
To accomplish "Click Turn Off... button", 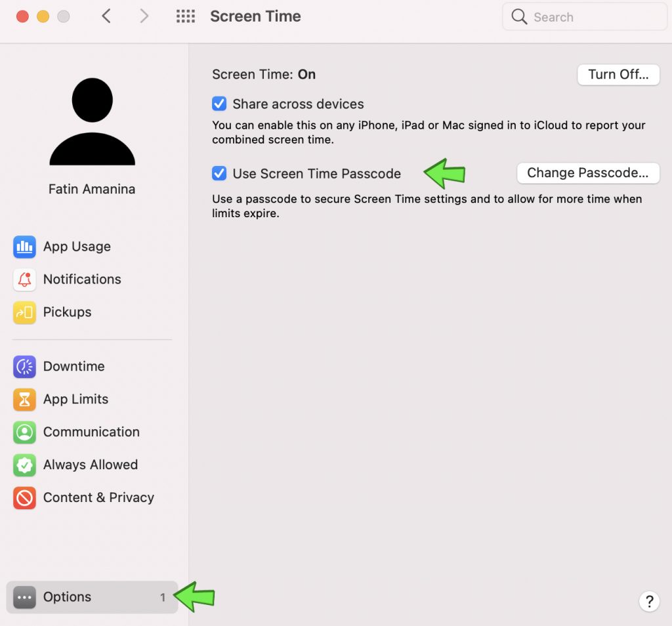I will (x=618, y=75).
